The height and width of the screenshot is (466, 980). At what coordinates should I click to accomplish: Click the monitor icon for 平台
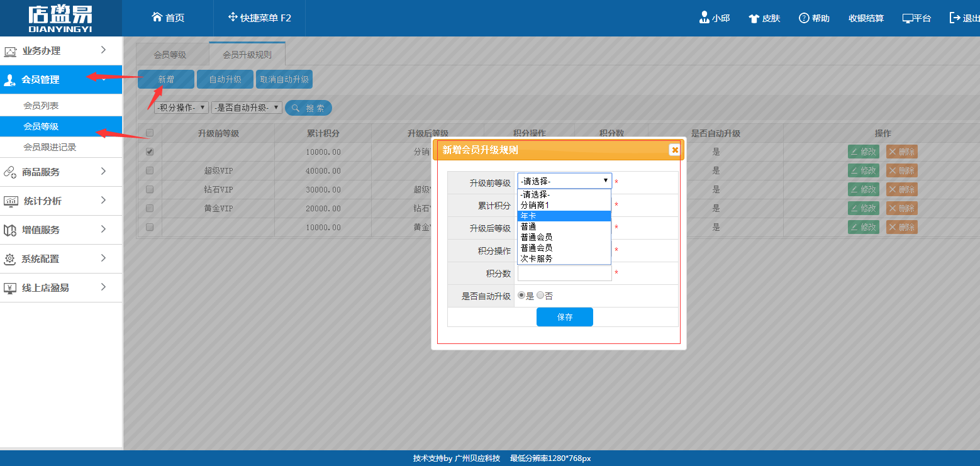pyautogui.click(x=908, y=18)
